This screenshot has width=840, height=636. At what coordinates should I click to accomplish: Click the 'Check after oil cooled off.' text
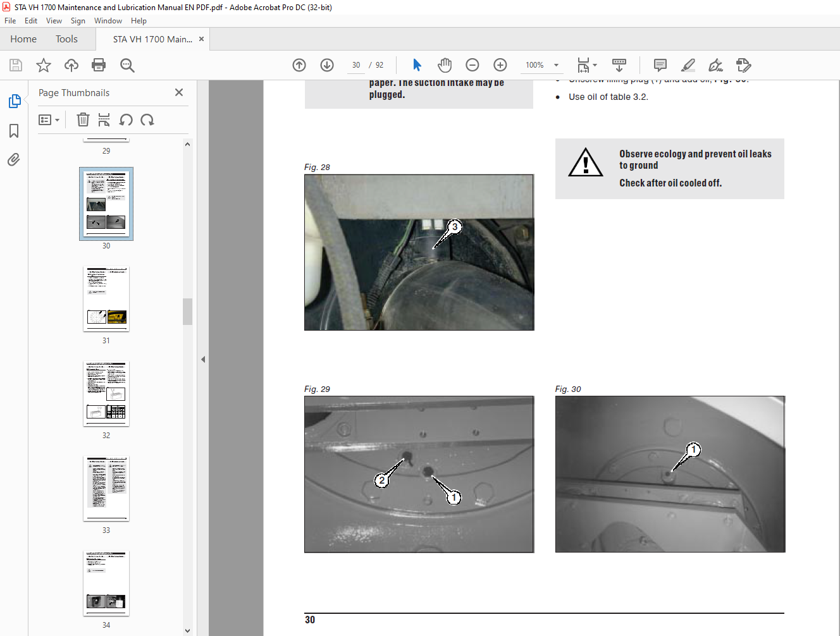click(x=670, y=183)
